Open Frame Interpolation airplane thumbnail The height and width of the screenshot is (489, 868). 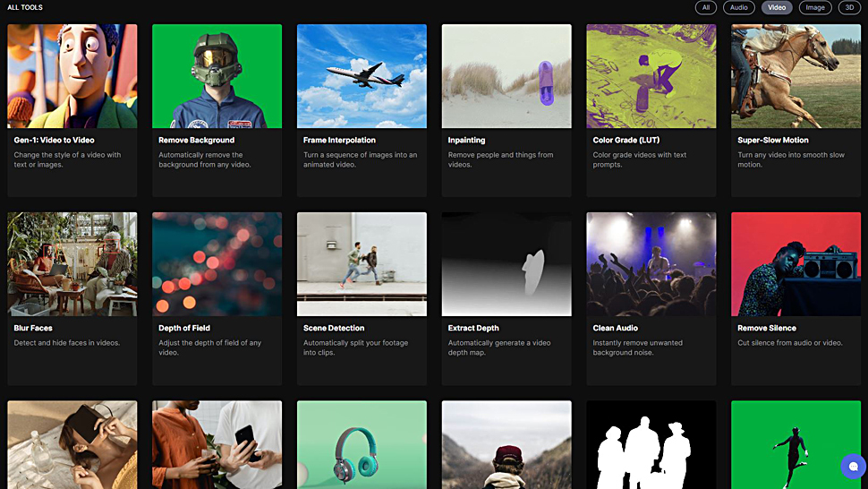coord(362,76)
